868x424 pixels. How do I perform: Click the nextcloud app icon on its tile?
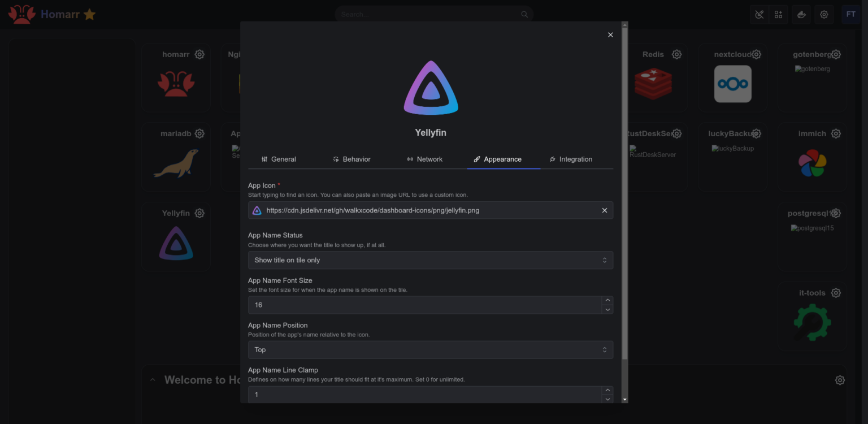coord(733,84)
